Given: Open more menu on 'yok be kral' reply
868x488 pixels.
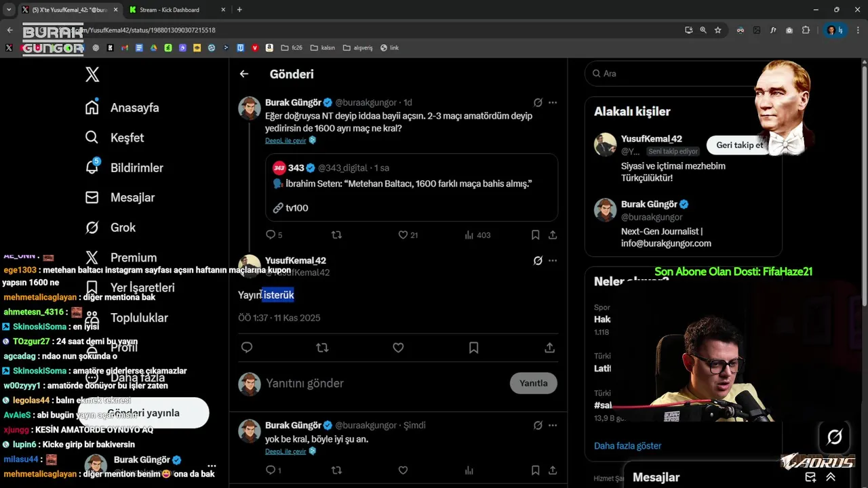Looking at the screenshot, I should click(553, 426).
